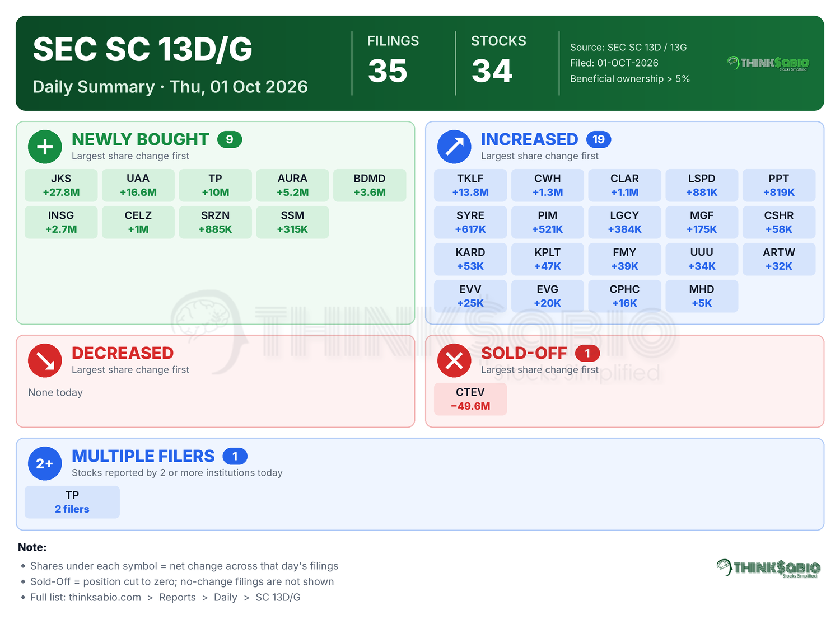Click the blue arrow Increased icon

tap(454, 147)
